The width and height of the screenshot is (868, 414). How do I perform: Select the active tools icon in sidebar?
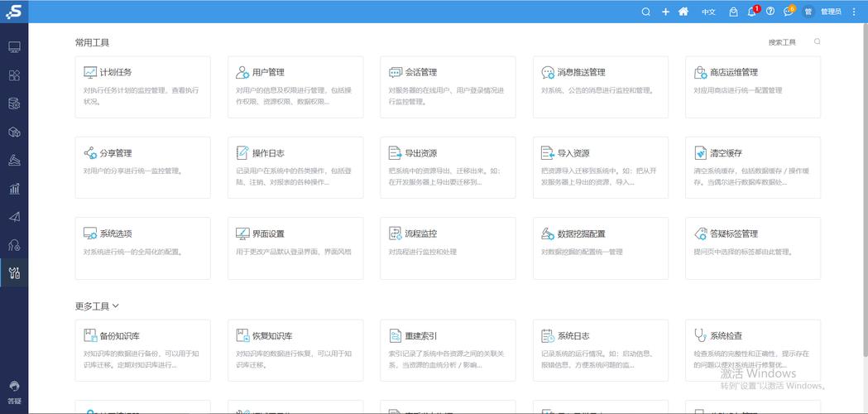(14, 272)
